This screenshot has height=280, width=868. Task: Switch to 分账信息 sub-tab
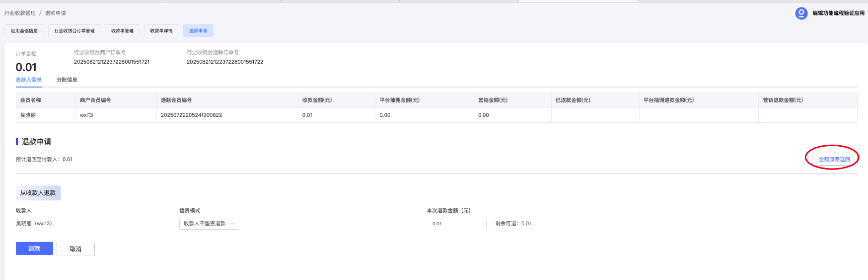67,80
